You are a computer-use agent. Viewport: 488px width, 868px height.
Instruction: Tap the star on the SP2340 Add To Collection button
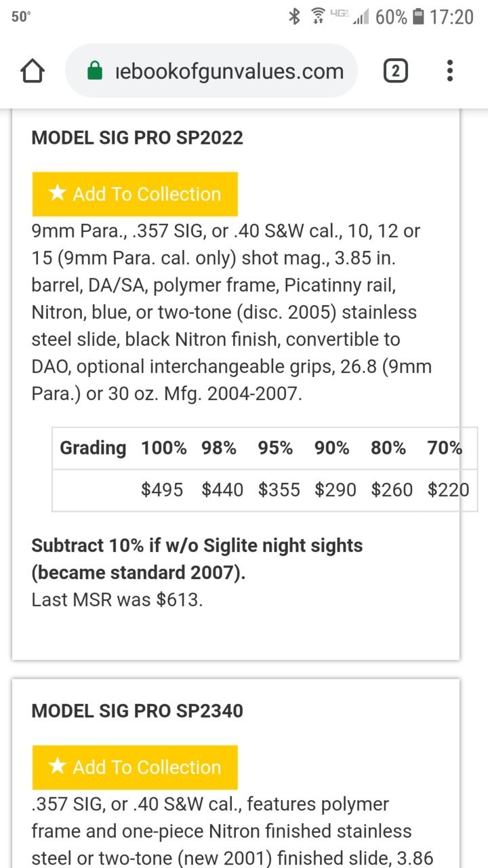click(x=58, y=766)
